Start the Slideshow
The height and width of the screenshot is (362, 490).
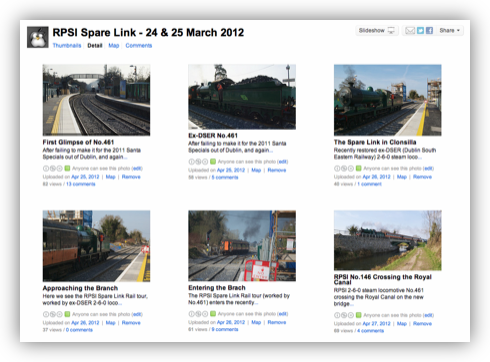[377, 31]
